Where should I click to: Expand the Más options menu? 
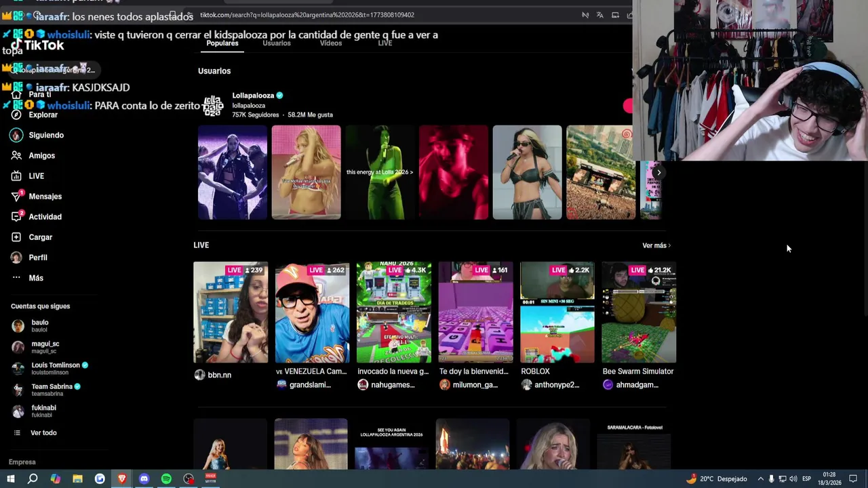coord(27,278)
